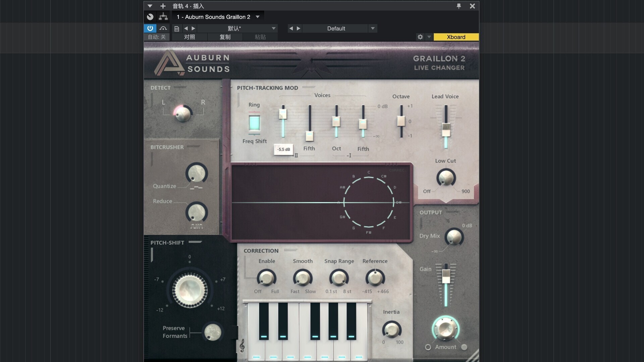
Task: Click the Correction Enable knob
Action: tap(266, 278)
